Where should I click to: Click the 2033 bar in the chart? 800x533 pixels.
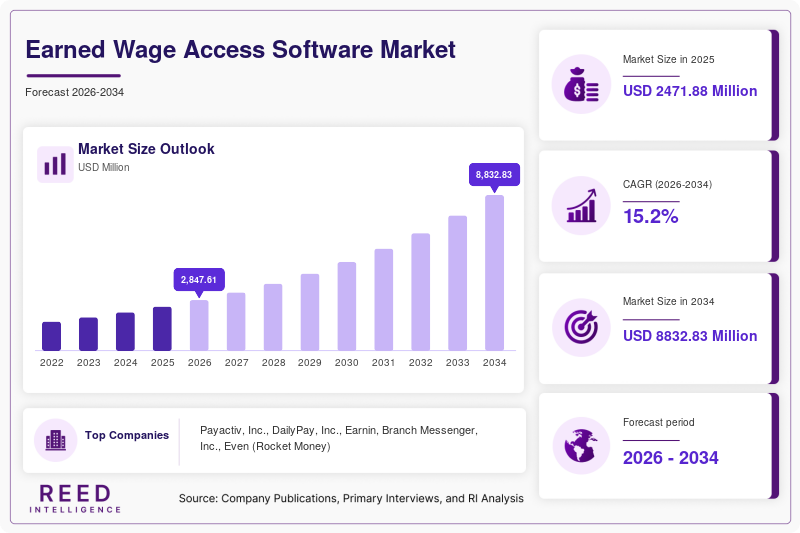458,283
